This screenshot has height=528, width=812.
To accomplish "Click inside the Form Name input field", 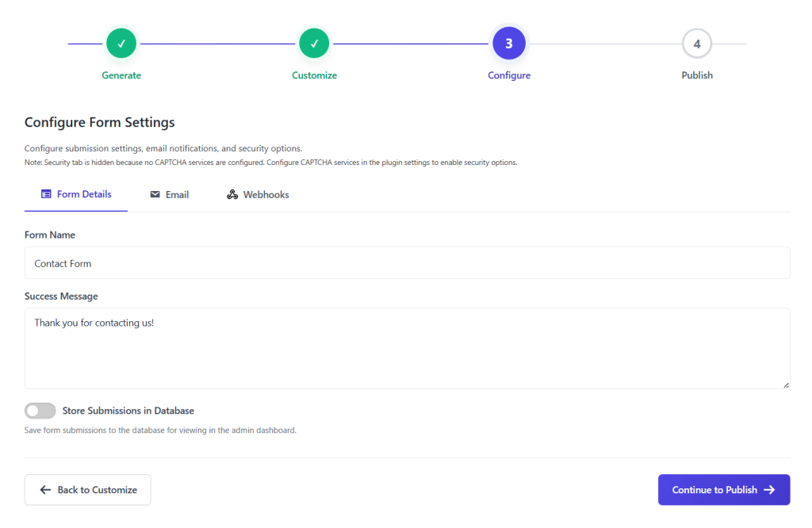I will (x=406, y=262).
